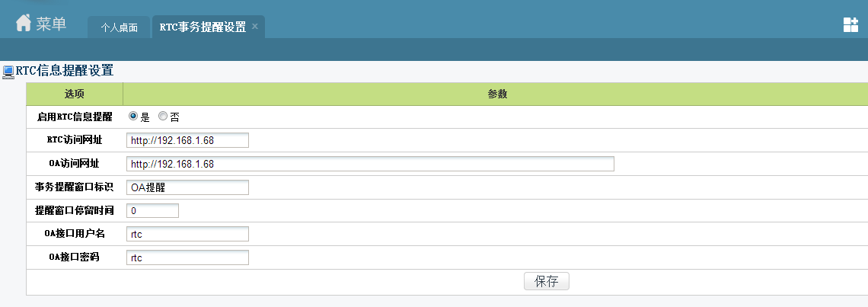Click the home icon beside 菜单
The width and height of the screenshot is (868, 307).
click(24, 24)
